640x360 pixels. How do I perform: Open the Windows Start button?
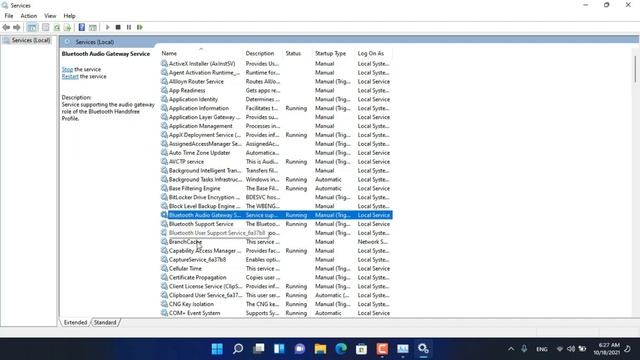pyautogui.click(x=217, y=349)
